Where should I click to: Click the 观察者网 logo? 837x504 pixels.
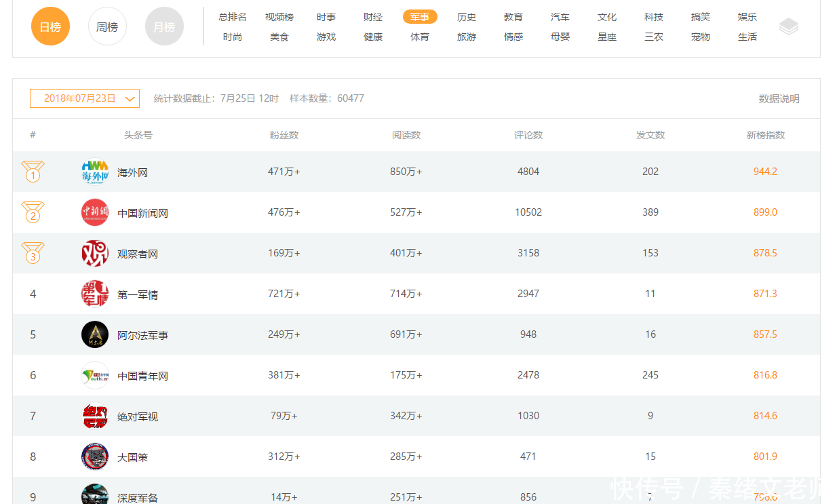click(x=95, y=253)
